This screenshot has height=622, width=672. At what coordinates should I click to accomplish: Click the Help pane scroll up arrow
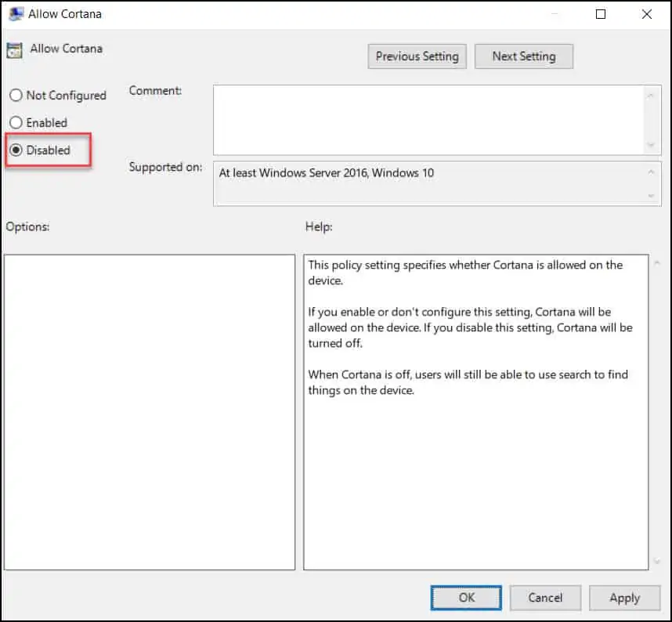[x=656, y=263]
